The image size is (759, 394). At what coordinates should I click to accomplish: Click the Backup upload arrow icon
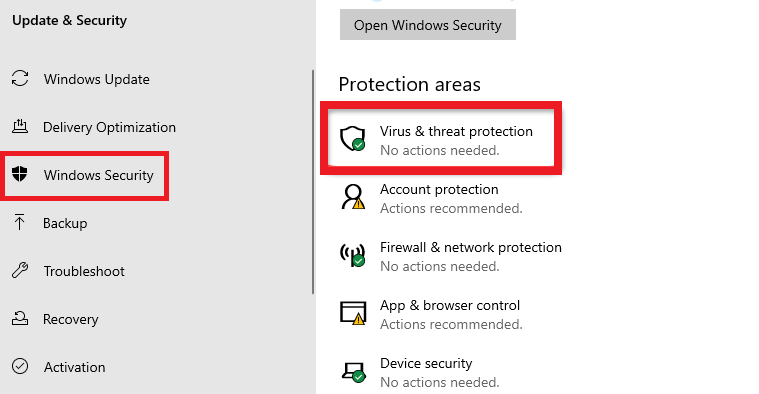19,222
